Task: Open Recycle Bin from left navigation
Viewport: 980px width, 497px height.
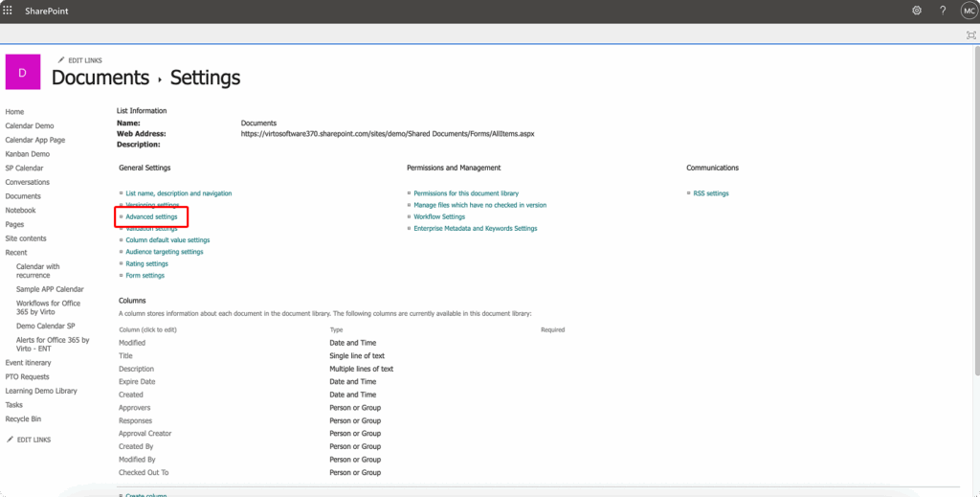Action: point(23,419)
